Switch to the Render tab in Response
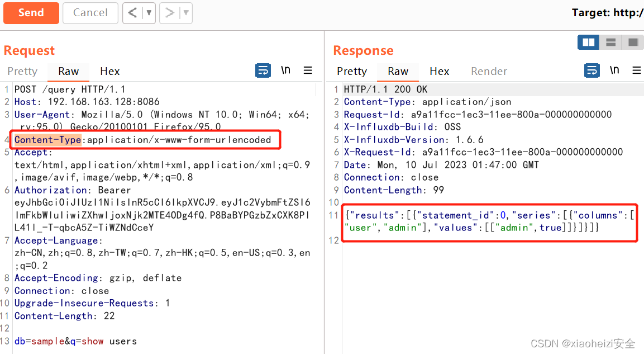 click(489, 71)
